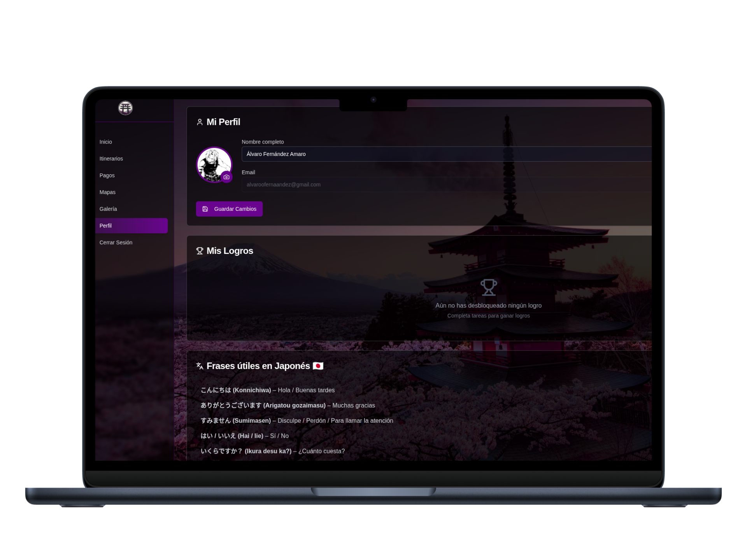Click the Japan flag emoji in the section title
Image resolution: width=747 pixels, height=560 pixels.
click(x=318, y=366)
